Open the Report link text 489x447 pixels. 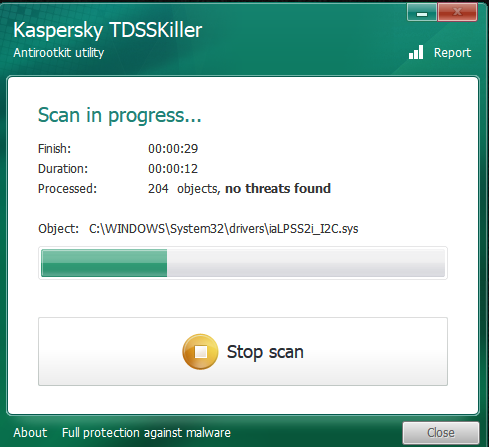[452, 53]
